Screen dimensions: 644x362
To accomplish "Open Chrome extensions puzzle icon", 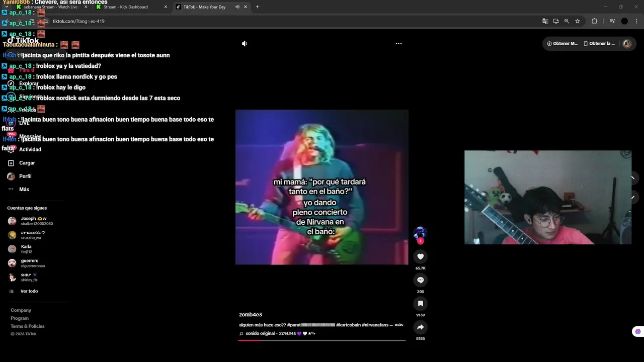I will [594, 21].
